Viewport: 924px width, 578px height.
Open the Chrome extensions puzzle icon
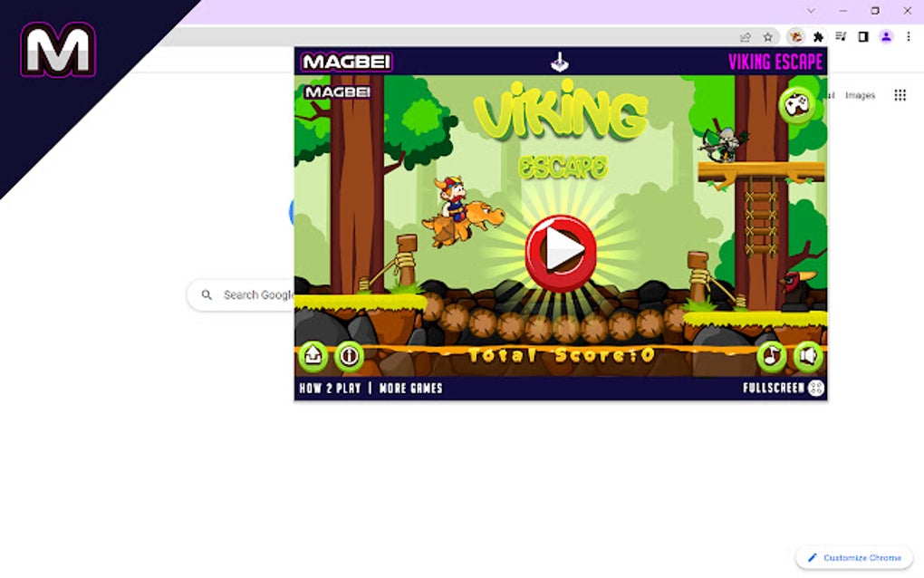pos(819,37)
